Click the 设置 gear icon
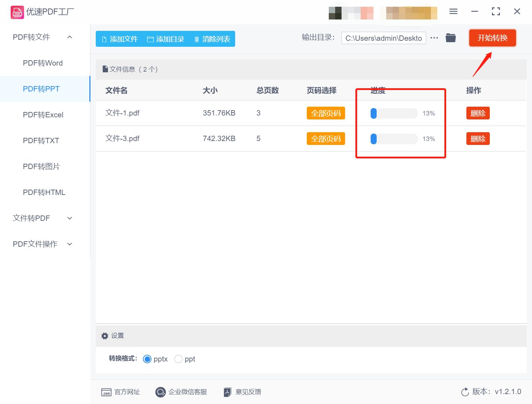The width and height of the screenshot is (532, 404). pyautogui.click(x=105, y=336)
